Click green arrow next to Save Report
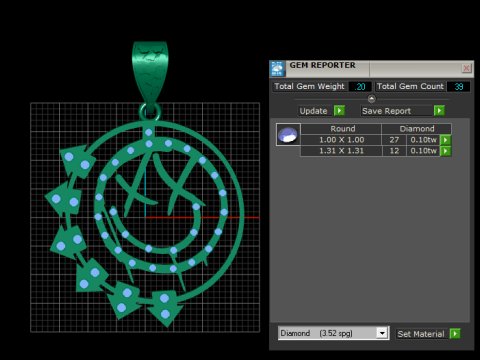 point(439,111)
